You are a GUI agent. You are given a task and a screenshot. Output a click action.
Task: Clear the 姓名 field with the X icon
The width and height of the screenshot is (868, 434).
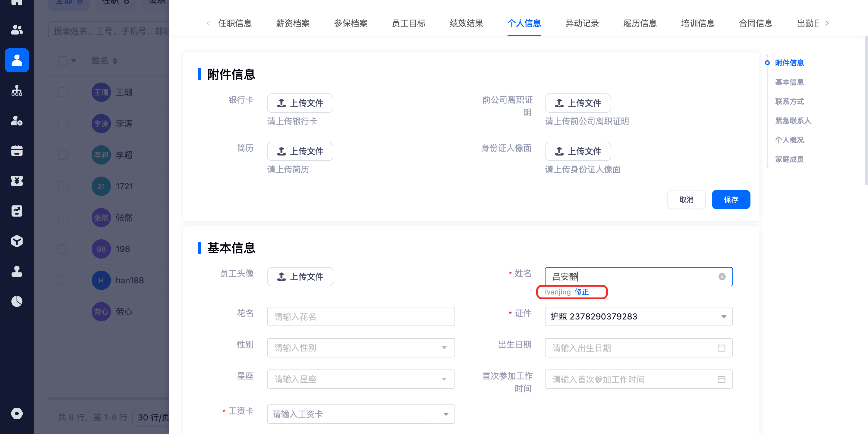click(722, 277)
